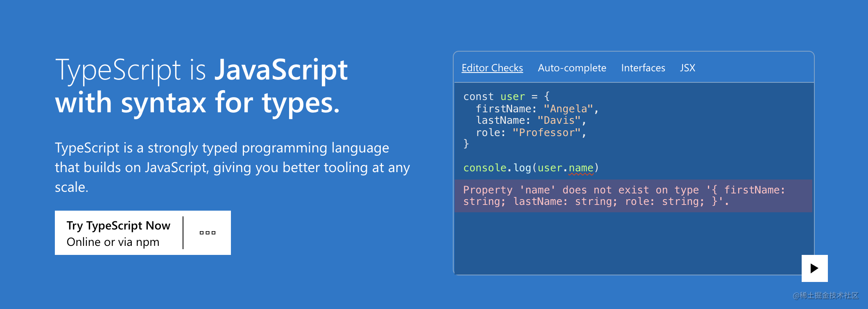Viewport: 868px width, 309px height.
Task: Click the three-squares icon in Try TypeScript button
Action: [x=207, y=233]
